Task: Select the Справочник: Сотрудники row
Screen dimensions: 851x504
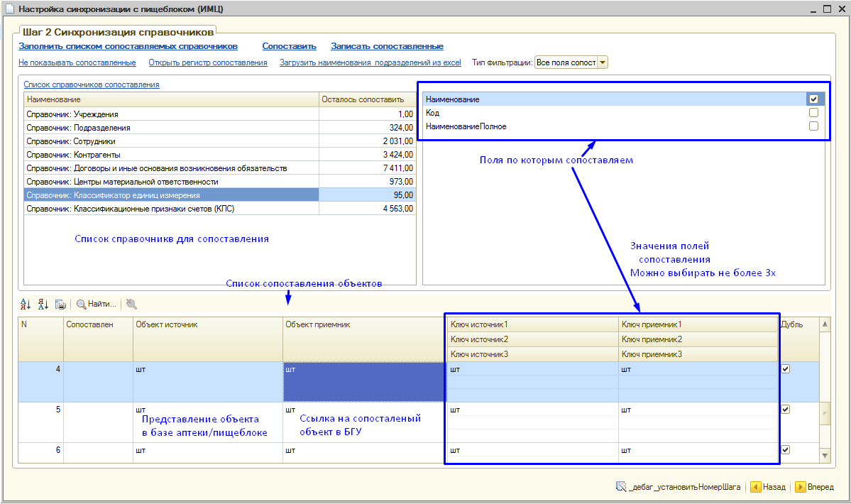Action: [x=170, y=141]
